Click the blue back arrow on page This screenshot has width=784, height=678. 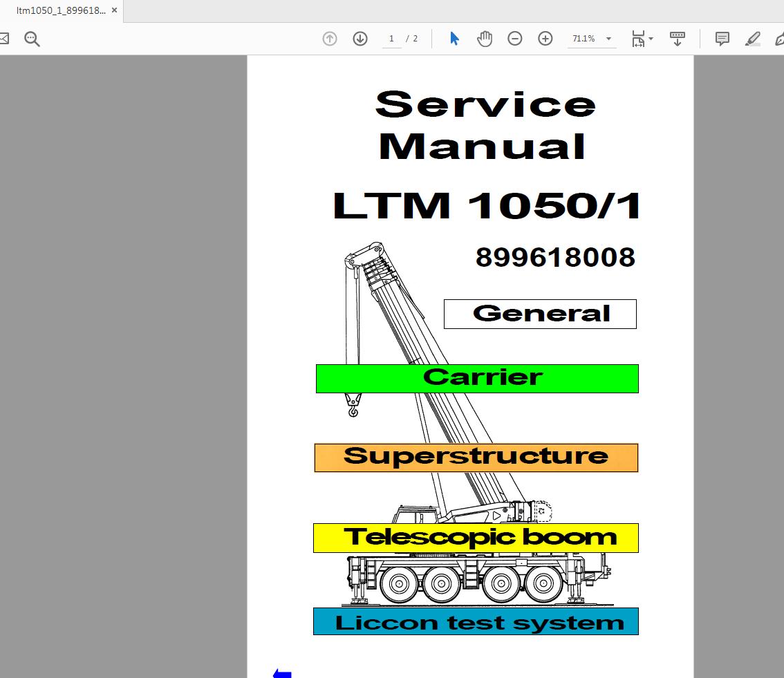tap(282, 673)
